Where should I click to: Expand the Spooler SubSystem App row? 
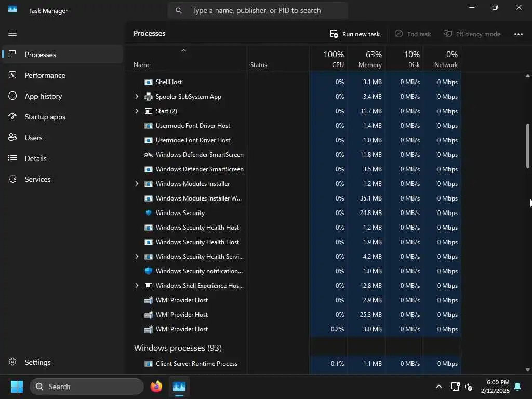pos(137,97)
